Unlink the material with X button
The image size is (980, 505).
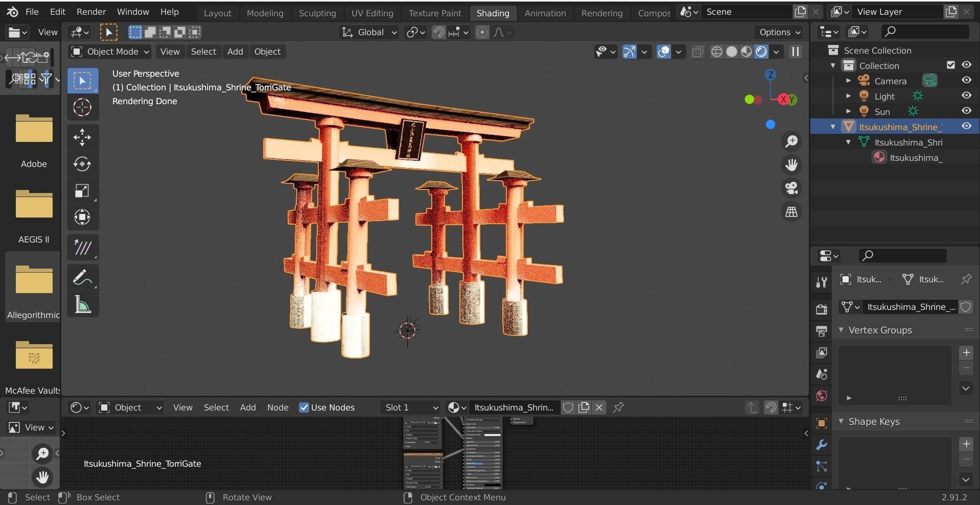[599, 407]
